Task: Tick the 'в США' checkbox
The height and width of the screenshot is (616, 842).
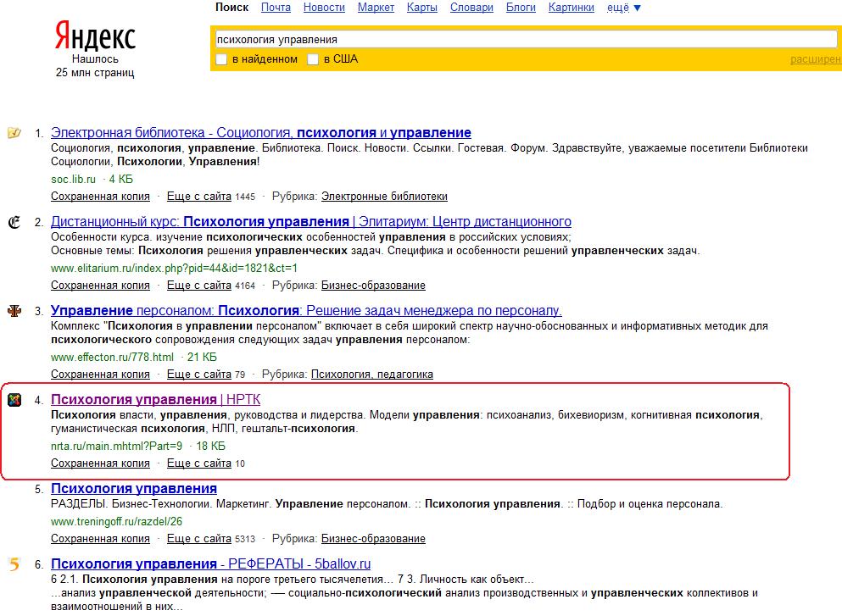Action: [313, 59]
